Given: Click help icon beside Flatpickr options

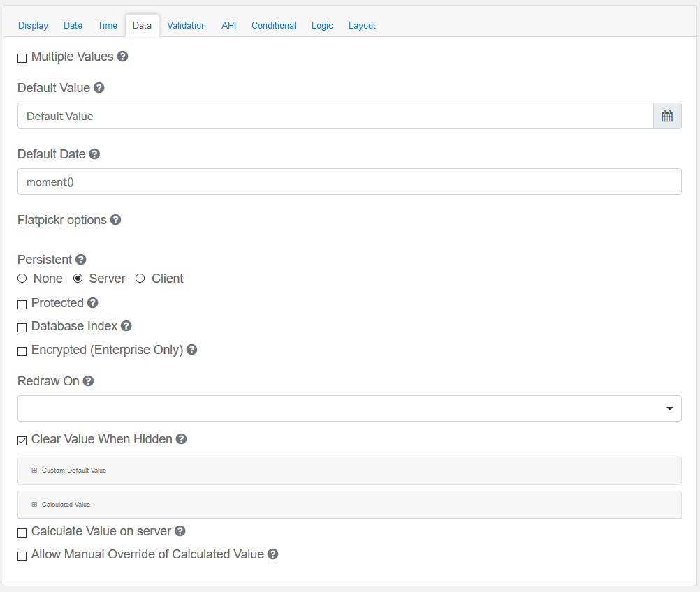Looking at the screenshot, I should tap(116, 220).
